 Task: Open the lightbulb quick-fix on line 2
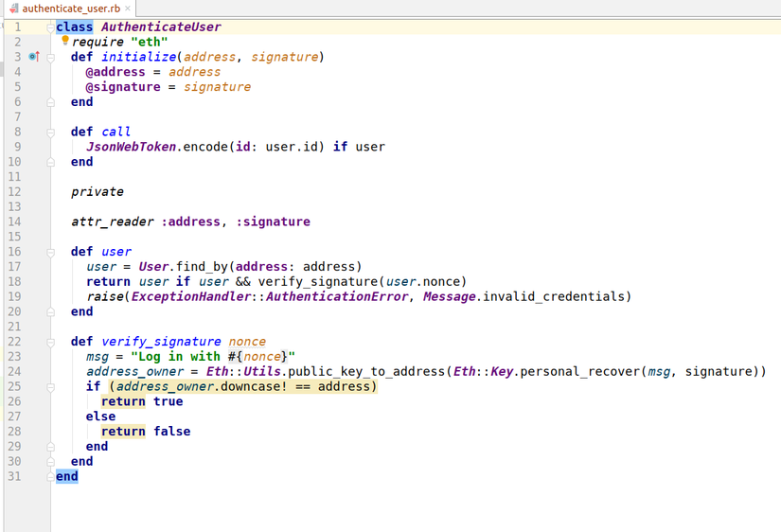click(x=65, y=41)
